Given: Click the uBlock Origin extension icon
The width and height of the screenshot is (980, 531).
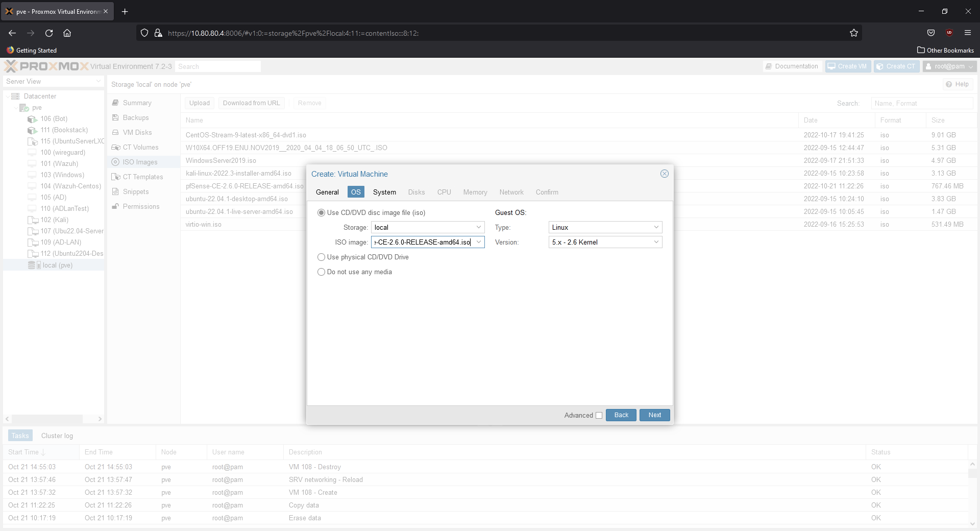Looking at the screenshot, I should (949, 33).
